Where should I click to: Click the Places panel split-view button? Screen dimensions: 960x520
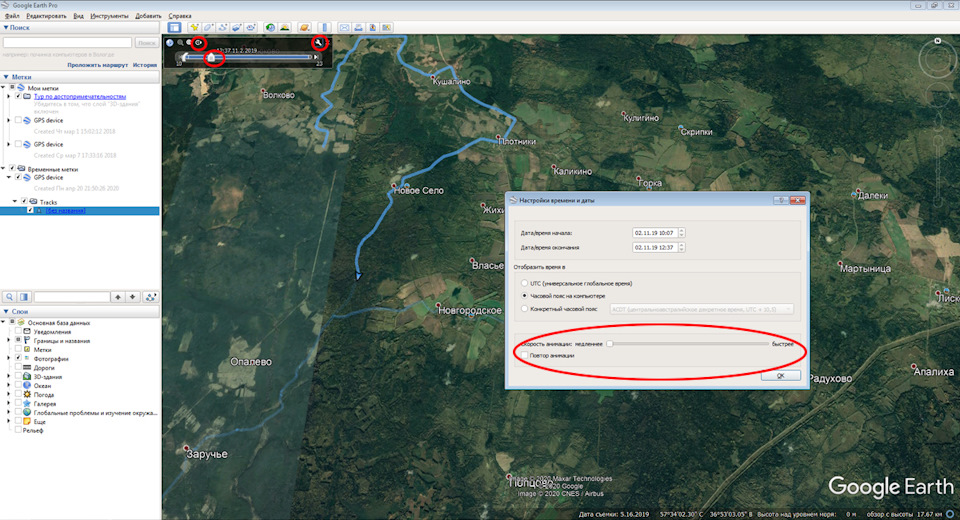pos(24,297)
